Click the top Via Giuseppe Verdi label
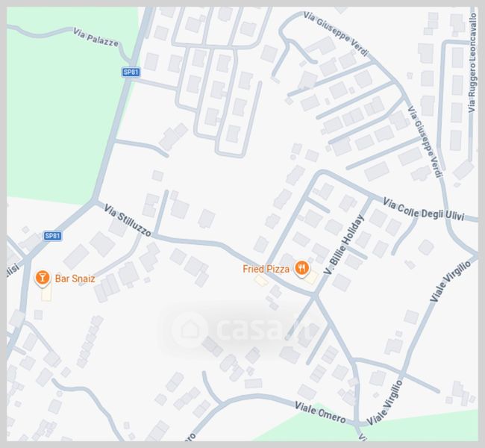The height and width of the screenshot is (448, 485). point(336,34)
